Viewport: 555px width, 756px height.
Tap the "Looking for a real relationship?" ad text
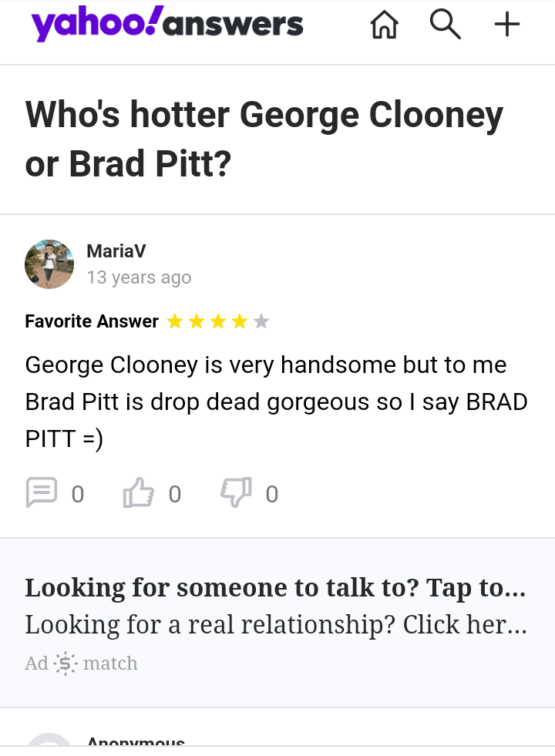tap(275, 624)
